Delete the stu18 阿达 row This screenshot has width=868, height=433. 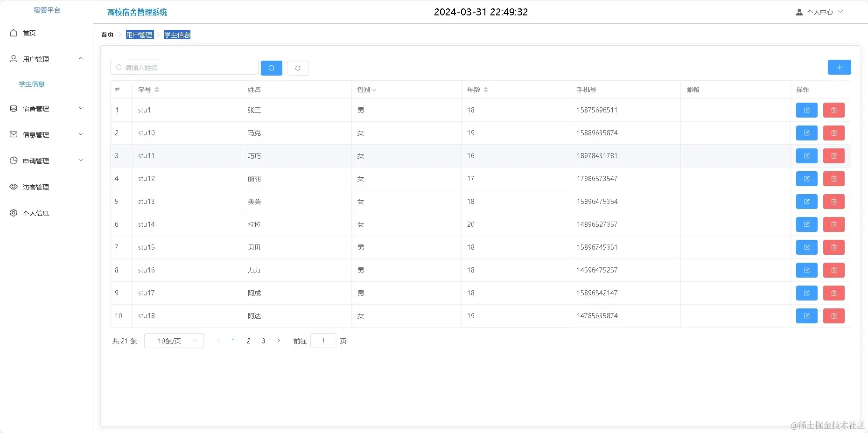834,316
